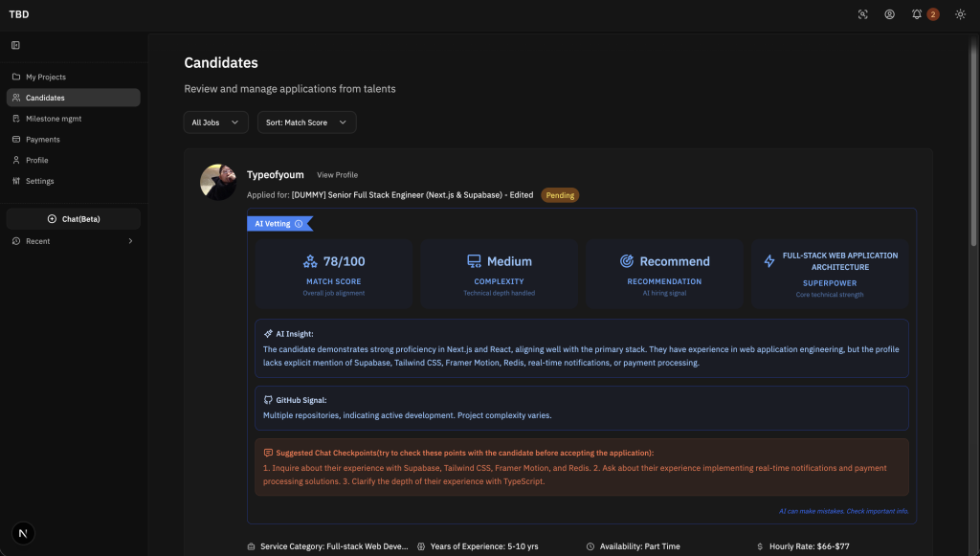Screen dimensions: 980x556
Task: Click Typeofyoum's avatar photo
Action: click(218, 182)
